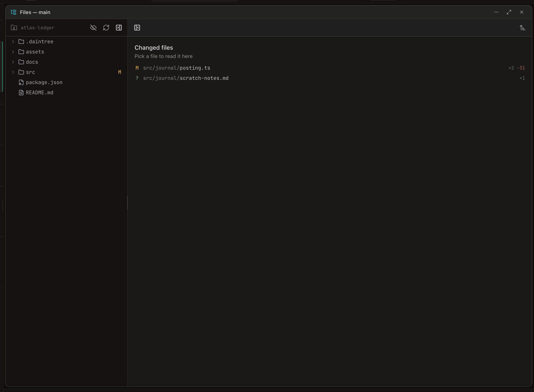Click the M modified badge on src
Screen dimensions: 534x392
[120, 72]
